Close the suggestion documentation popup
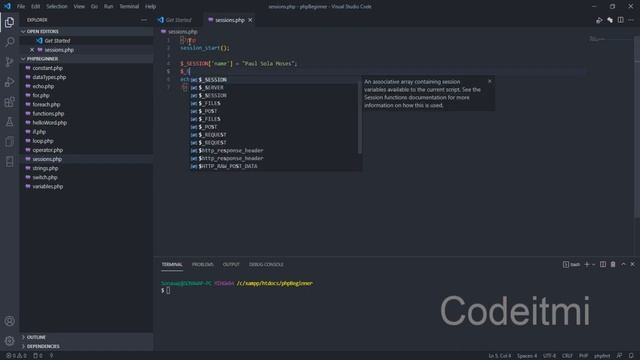 coord(490,81)
